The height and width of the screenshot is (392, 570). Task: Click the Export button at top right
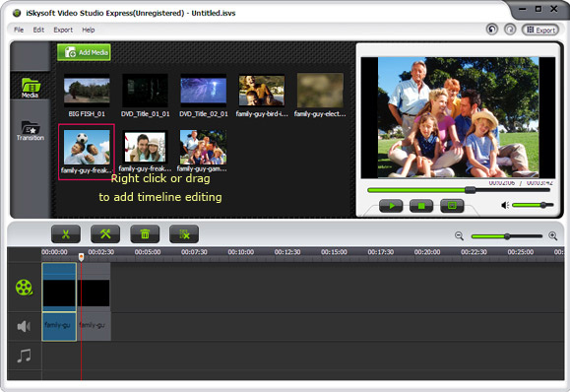pos(540,30)
